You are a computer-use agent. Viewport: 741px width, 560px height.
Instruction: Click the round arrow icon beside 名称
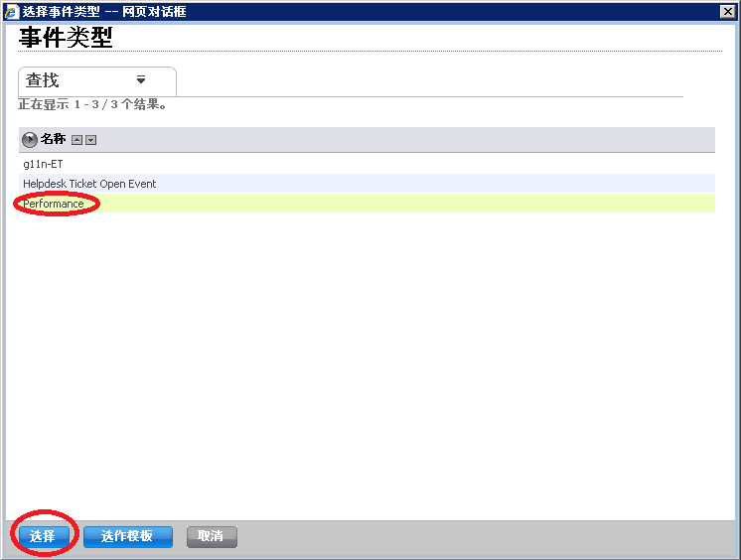[29, 139]
